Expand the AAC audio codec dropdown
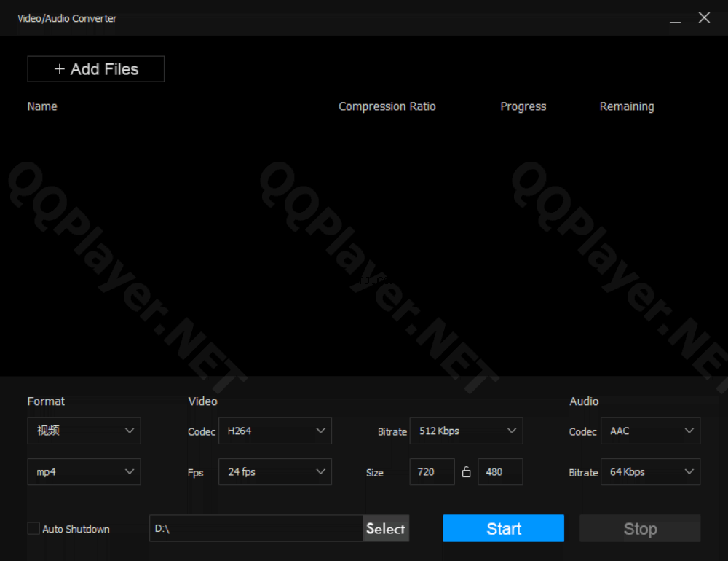This screenshot has height=561, width=728. 650,431
